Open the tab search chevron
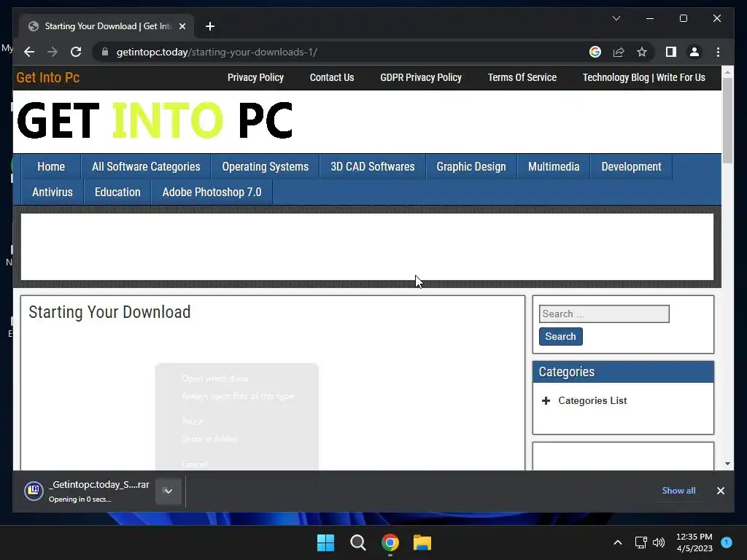The height and width of the screenshot is (560, 747). tap(616, 18)
